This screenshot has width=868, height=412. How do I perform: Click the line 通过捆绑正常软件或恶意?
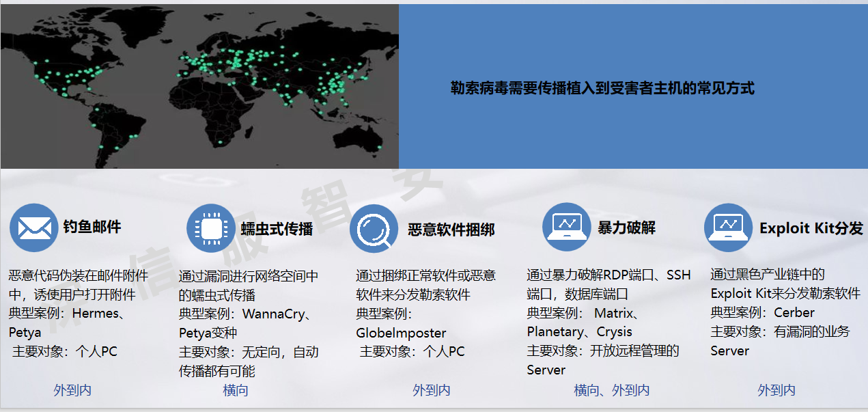(426, 275)
